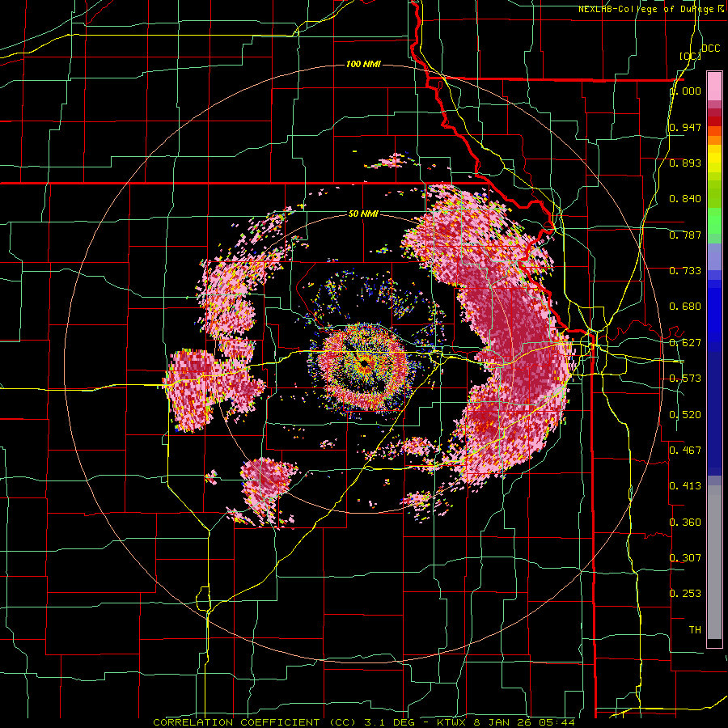728x728 pixels.
Task: Click the 0.627 legend value
Action: 685,343
